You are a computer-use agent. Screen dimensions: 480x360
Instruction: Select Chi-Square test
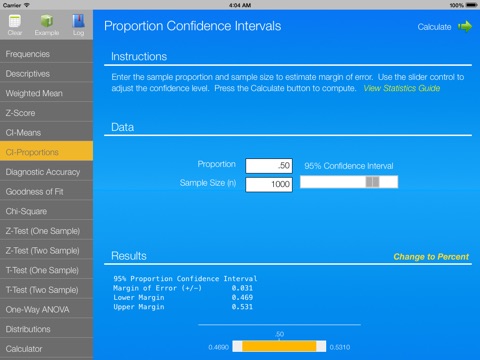46,211
